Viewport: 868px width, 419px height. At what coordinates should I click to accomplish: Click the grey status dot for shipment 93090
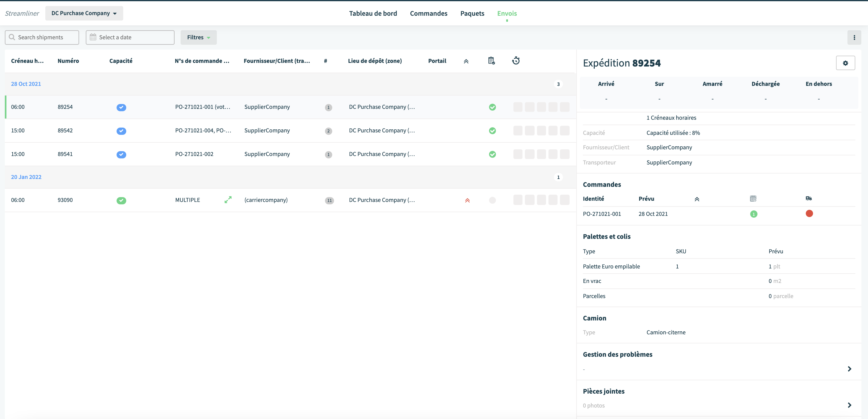(492, 200)
